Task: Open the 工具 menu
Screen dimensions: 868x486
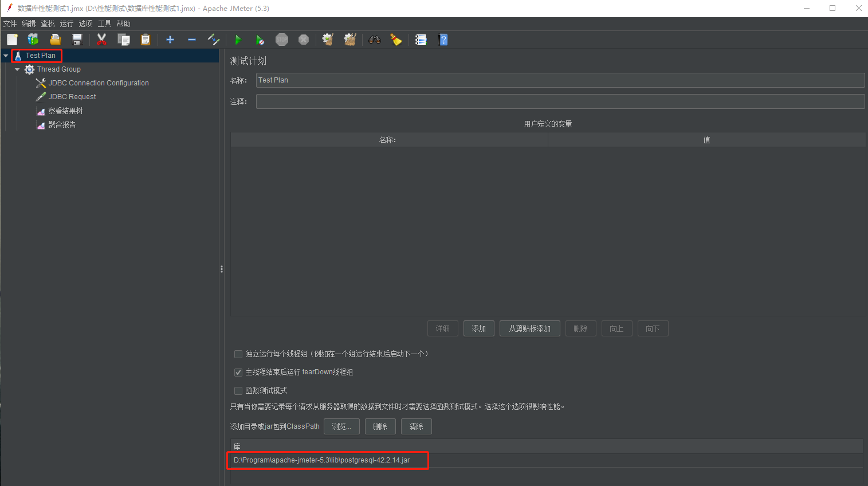Action: pyautogui.click(x=104, y=23)
